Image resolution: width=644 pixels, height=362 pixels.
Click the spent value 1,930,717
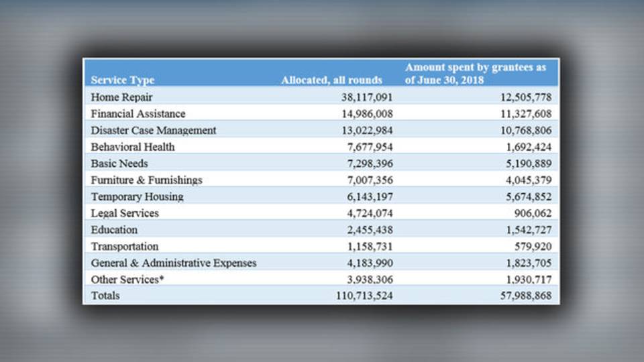[x=529, y=280]
